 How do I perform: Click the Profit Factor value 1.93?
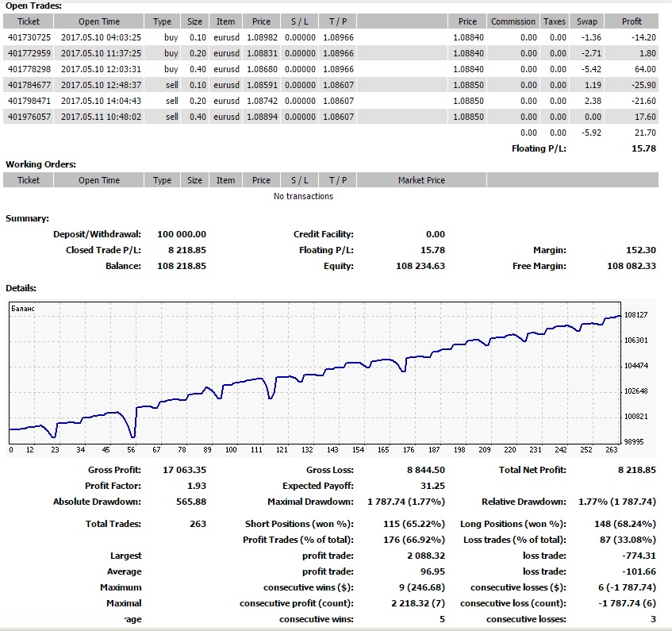pos(196,486)
